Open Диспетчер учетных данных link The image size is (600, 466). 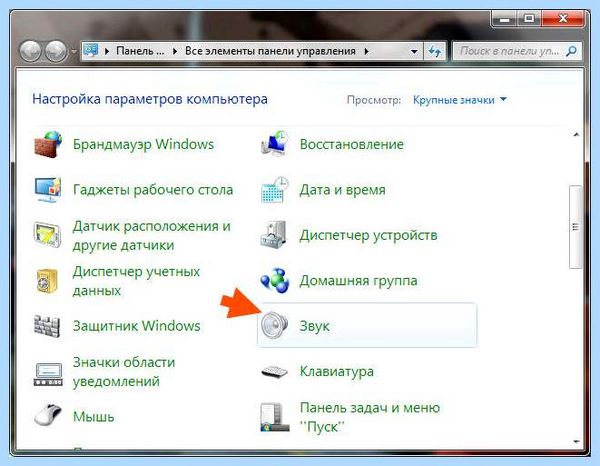[x=136, y=281]
